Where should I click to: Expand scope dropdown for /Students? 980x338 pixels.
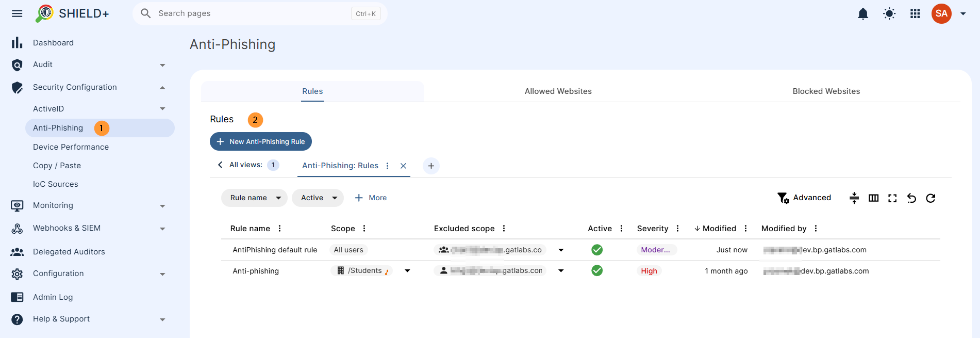pyautogui.click(x=407, y=271)
